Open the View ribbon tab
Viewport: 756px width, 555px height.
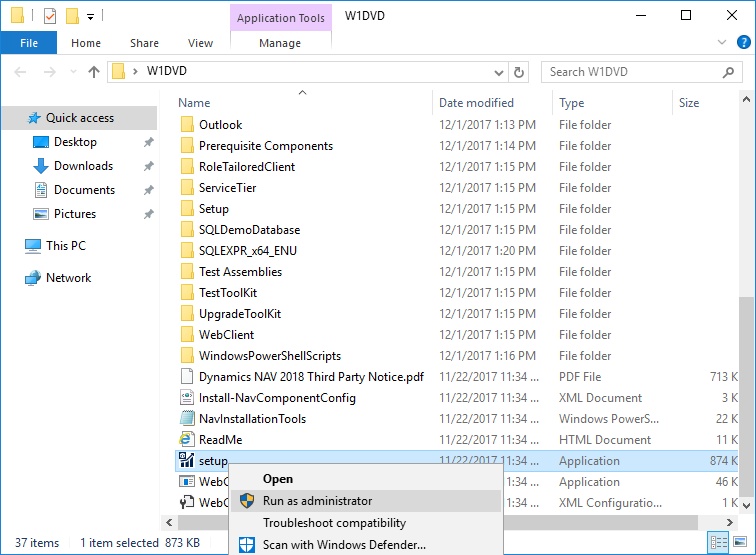click(200, 43)
